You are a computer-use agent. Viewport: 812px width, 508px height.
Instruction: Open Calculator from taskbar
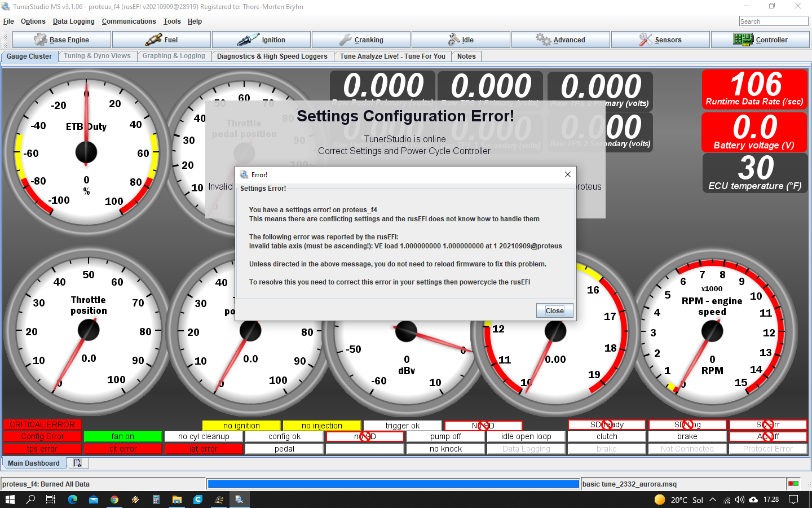coord(156,500)
